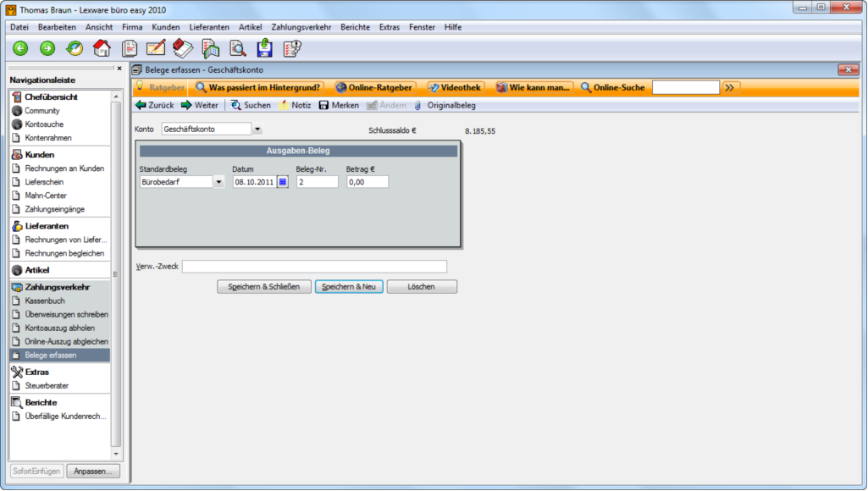Viewport: 868px width, 491px height.
Task: Expand the double-arrow chevron beside Online-Suche
Action: [730, 86]
